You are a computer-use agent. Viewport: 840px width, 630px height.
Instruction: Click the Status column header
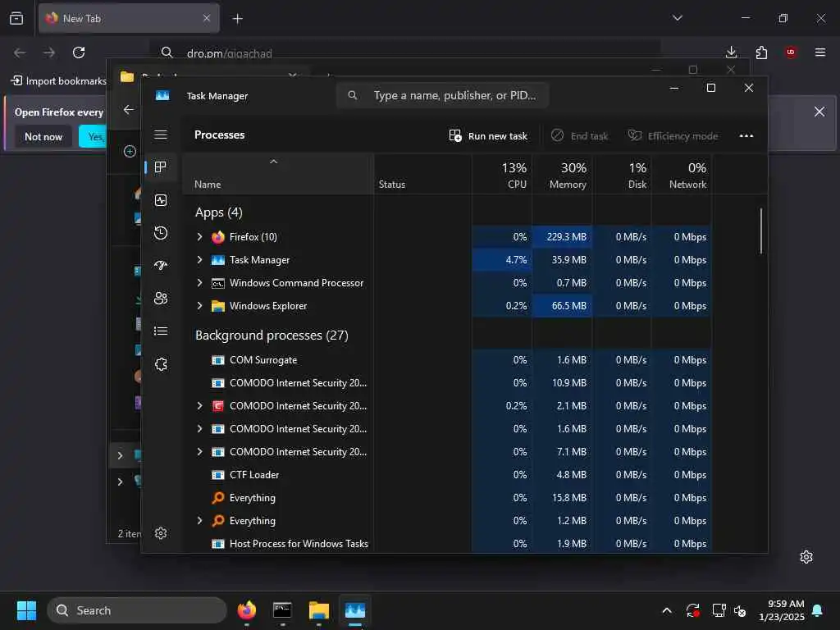(422, 175)
